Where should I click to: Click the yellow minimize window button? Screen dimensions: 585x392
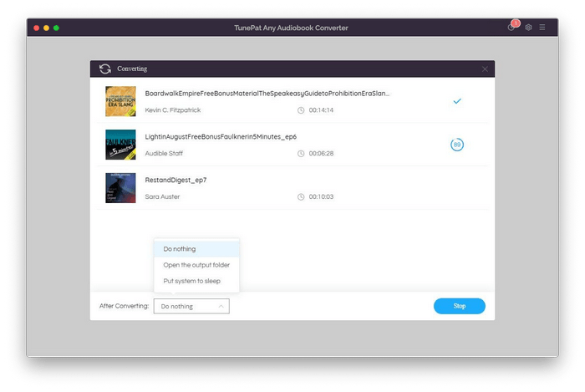(46, 28)
